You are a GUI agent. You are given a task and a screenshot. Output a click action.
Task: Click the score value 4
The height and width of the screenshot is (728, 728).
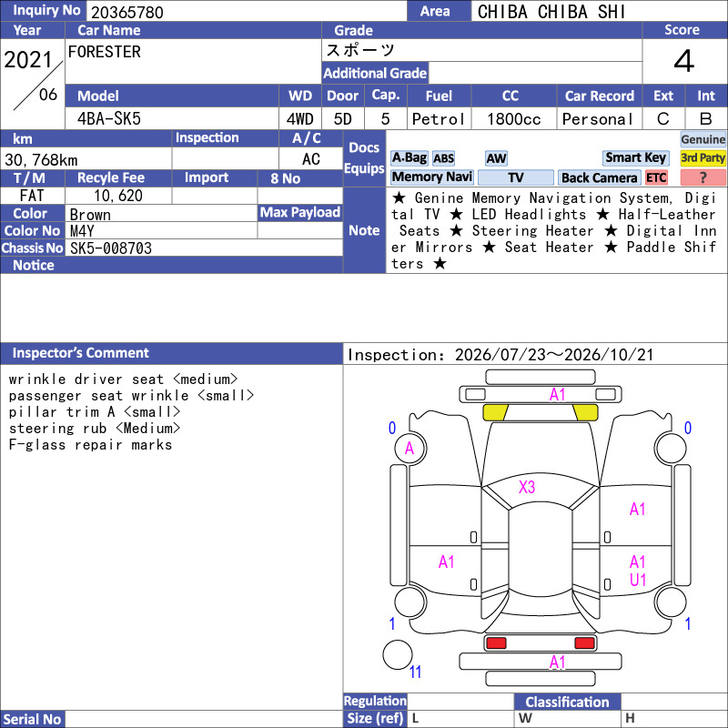tap(684, 61)
